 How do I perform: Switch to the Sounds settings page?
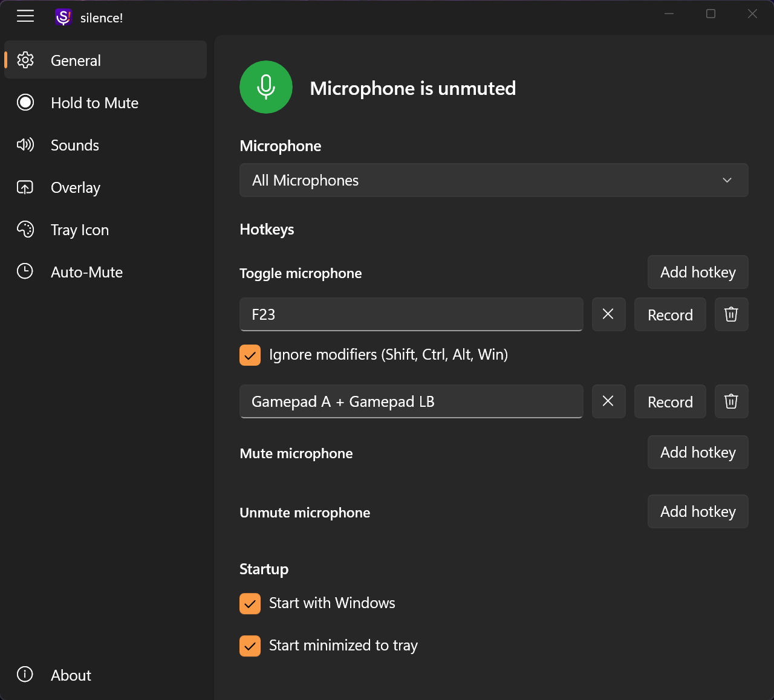coord(75,145)
